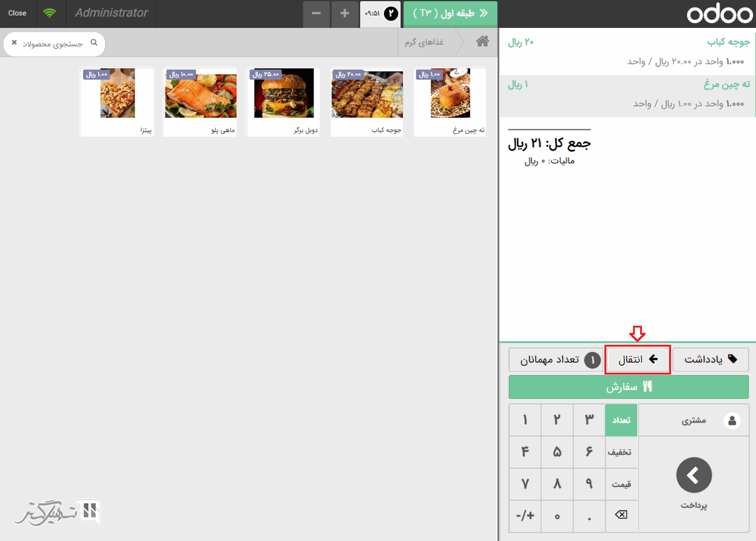This screenshot has width=756, height=541.
Task: Remove the current order with the minus button
Action: [316, 13]
